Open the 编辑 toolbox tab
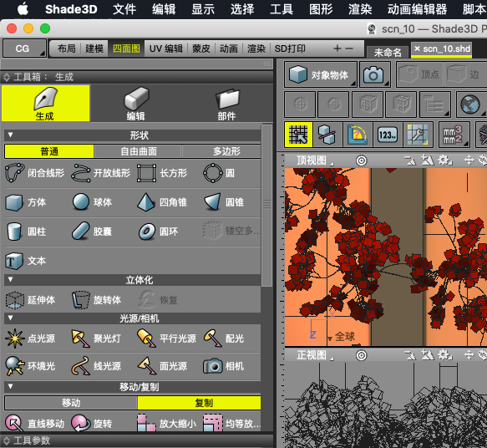This screenshot has width=487, height=448. pos(135,103)
